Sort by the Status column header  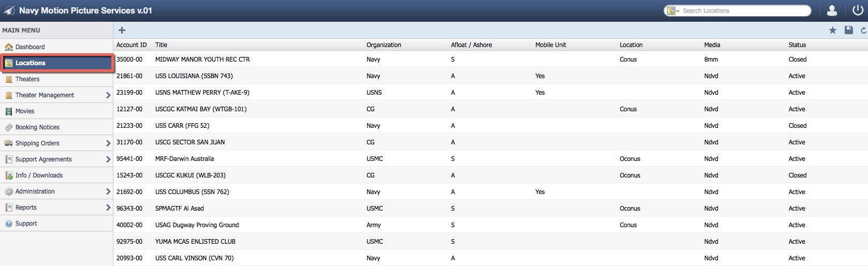point(797,45)
